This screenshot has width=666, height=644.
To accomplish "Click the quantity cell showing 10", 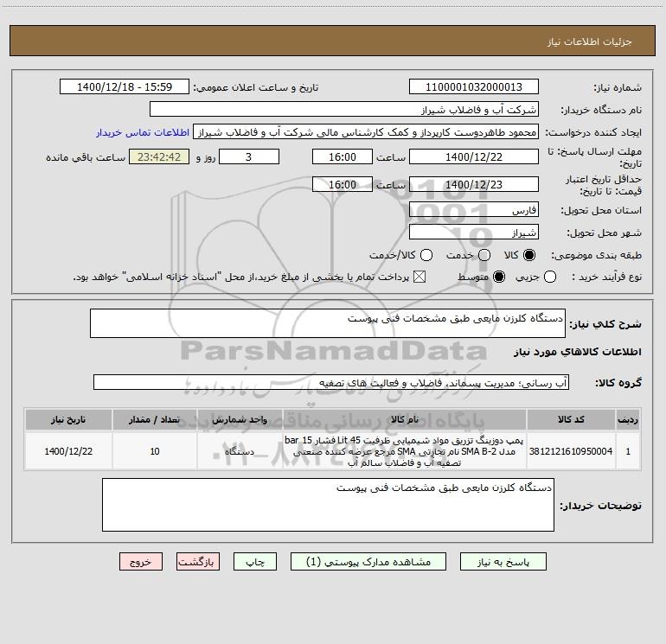I will (x=155, y=451).
